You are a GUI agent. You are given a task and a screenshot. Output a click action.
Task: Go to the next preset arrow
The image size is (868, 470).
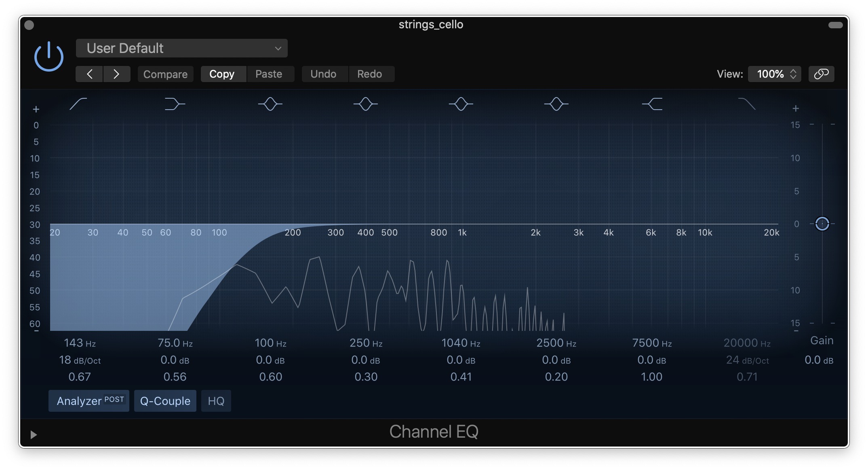(x=116, y=74)
